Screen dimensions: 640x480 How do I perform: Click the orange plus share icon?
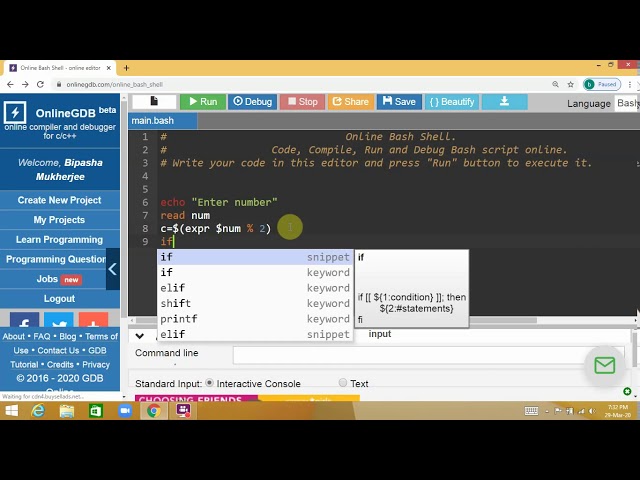[93, 320]
